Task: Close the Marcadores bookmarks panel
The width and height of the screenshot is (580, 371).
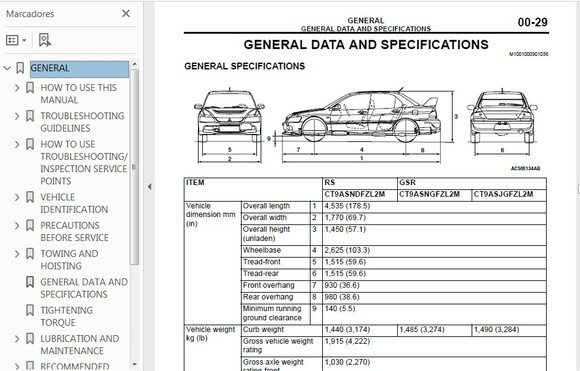Action: click(x=126, y=14)
